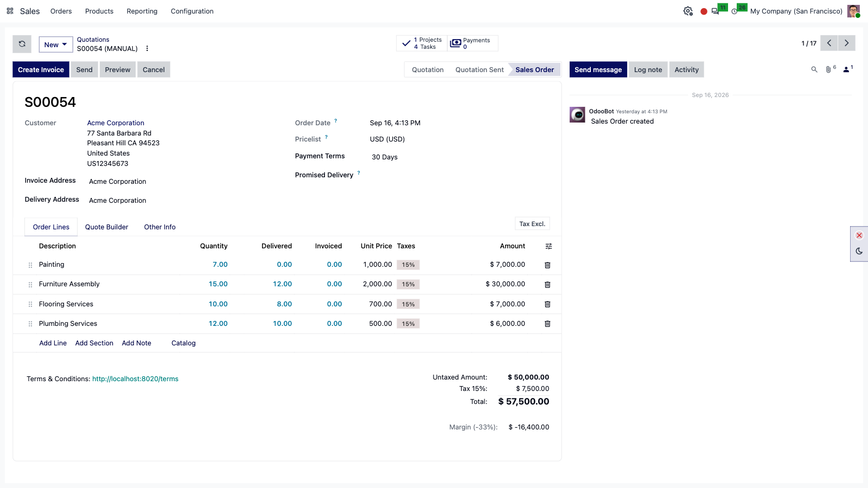Open the Acme Corporation customer link

click(116, 123)
